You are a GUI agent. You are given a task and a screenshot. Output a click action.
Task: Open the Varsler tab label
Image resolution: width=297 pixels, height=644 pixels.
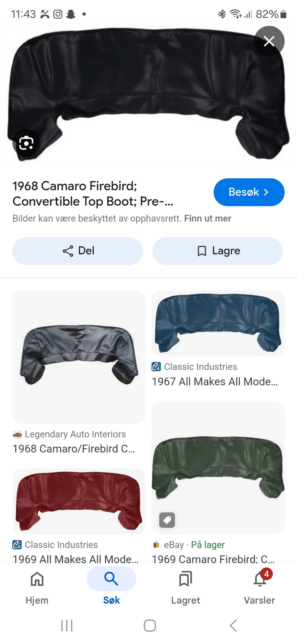[259, 600]
